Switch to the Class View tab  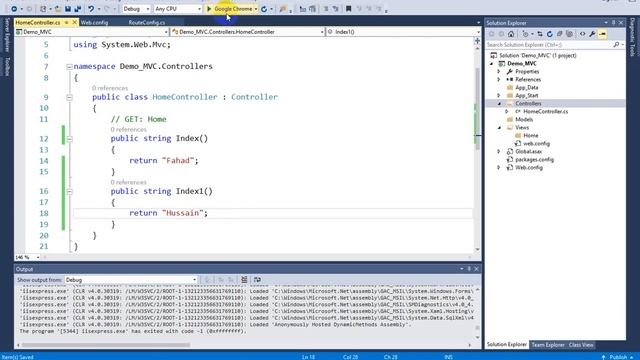click(581, 345)
